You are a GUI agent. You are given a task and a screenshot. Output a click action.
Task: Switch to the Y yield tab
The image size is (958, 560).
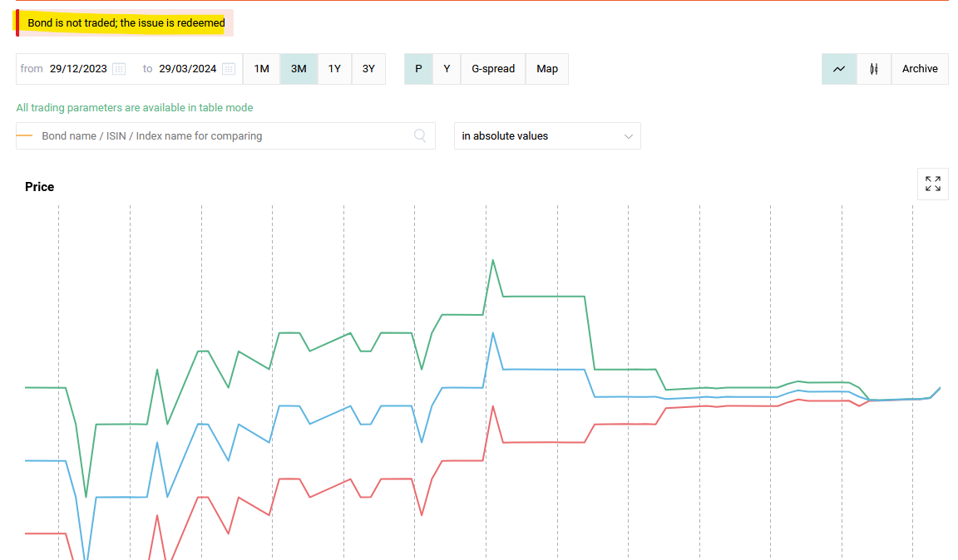coord(447,69)
